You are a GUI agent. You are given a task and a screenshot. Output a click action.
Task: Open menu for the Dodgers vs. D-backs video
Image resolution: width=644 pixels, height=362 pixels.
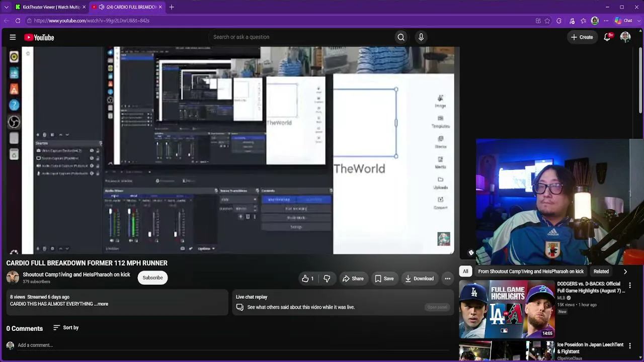[630, 285]
